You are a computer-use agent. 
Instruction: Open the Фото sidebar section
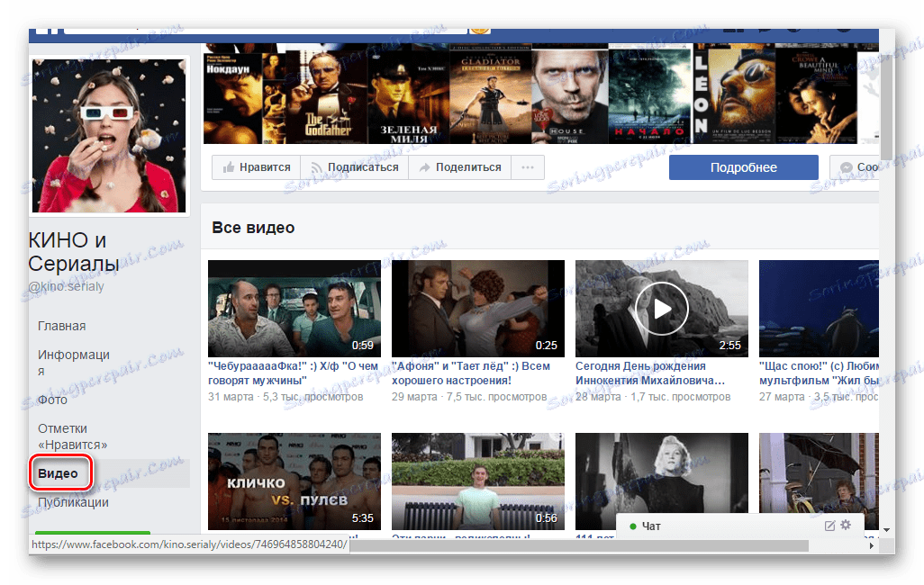tap(52, 400)
